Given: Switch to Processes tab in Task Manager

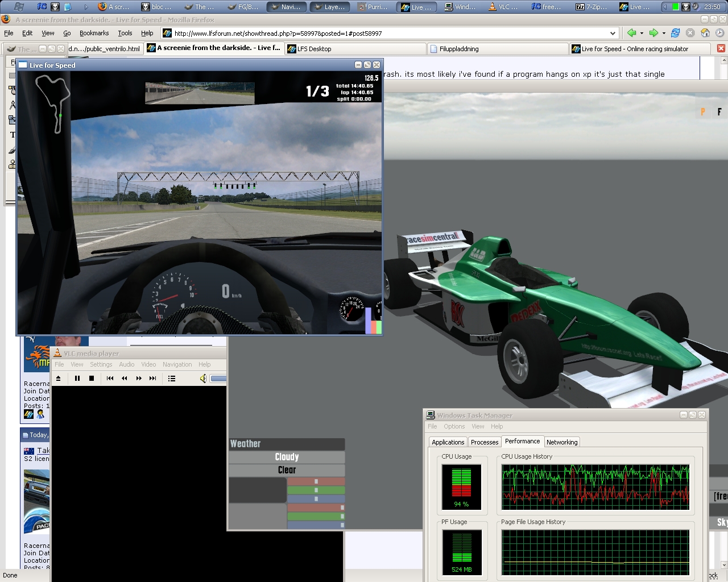Looking at the screenshot, I should coord(485,442).
